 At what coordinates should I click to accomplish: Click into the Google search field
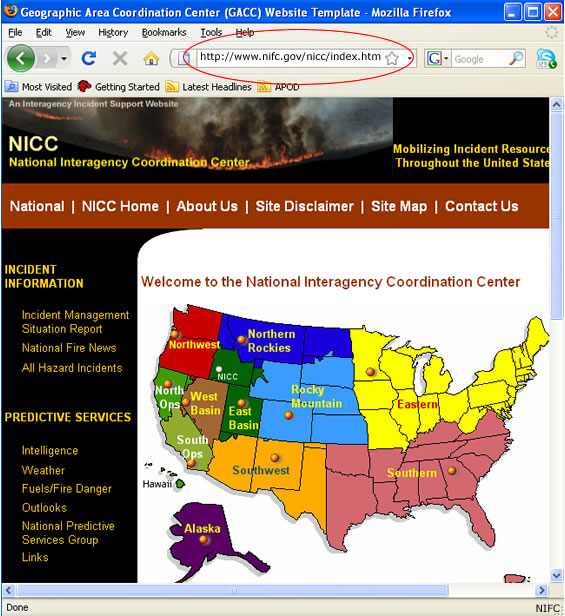(x=479, y=59)
